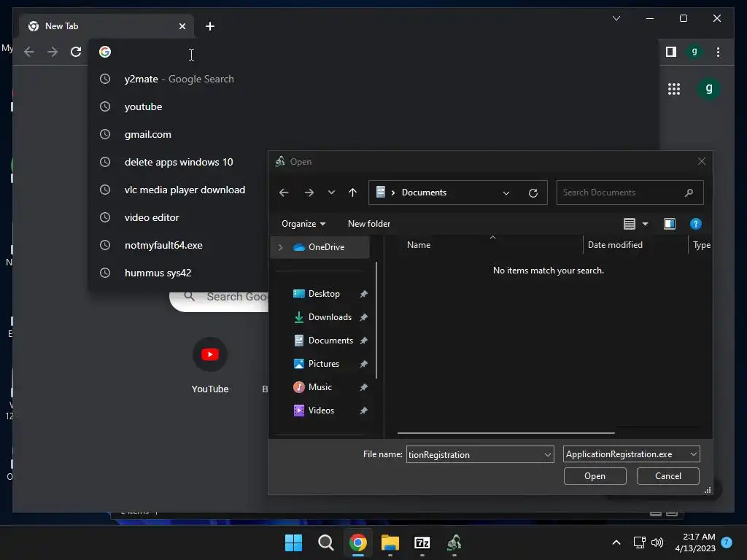
Task: Open YouTube shortcut on New Tab
Action: pyautogui.click(x=209, y=365)
